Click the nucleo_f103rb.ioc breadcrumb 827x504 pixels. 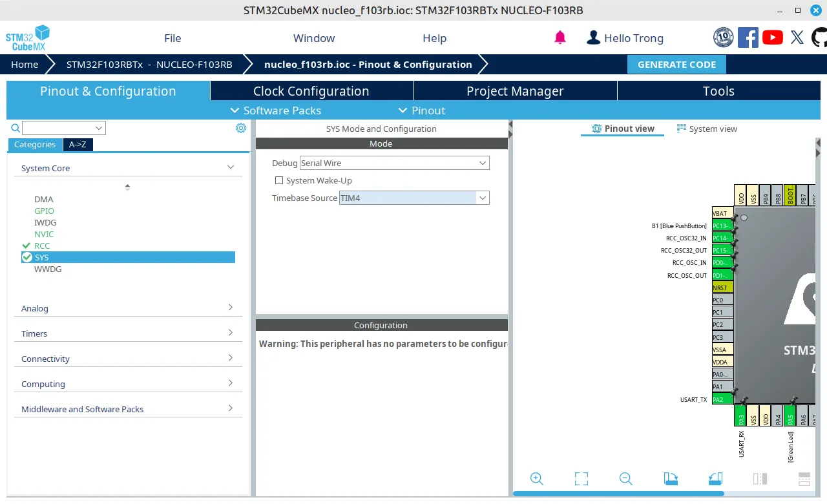pos(368,65)
